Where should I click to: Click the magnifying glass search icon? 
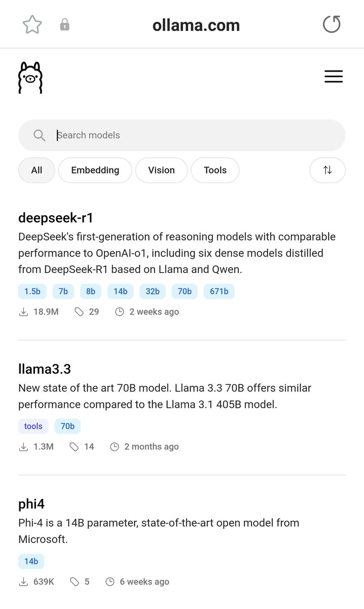(x=39, y=135)
